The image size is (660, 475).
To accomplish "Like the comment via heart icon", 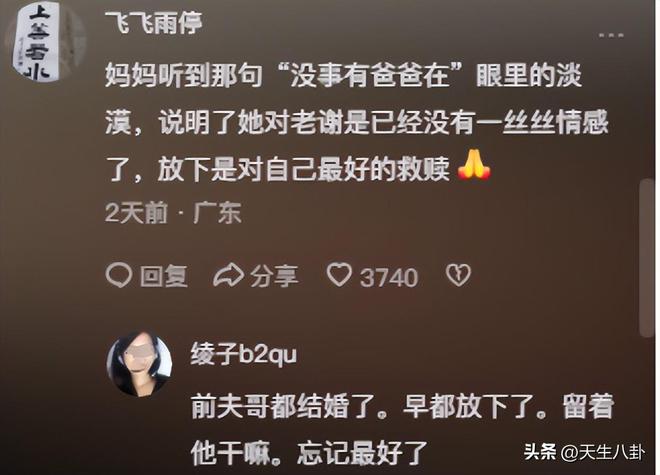I will coord(339,275).
